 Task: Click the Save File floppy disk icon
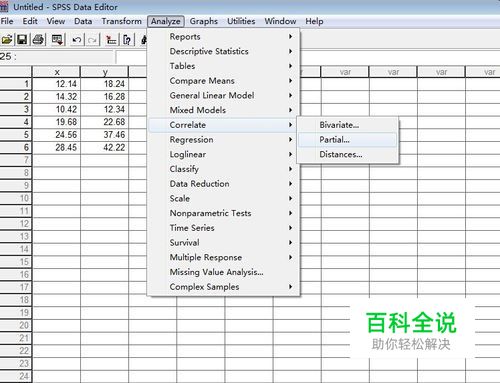(22, 40)
